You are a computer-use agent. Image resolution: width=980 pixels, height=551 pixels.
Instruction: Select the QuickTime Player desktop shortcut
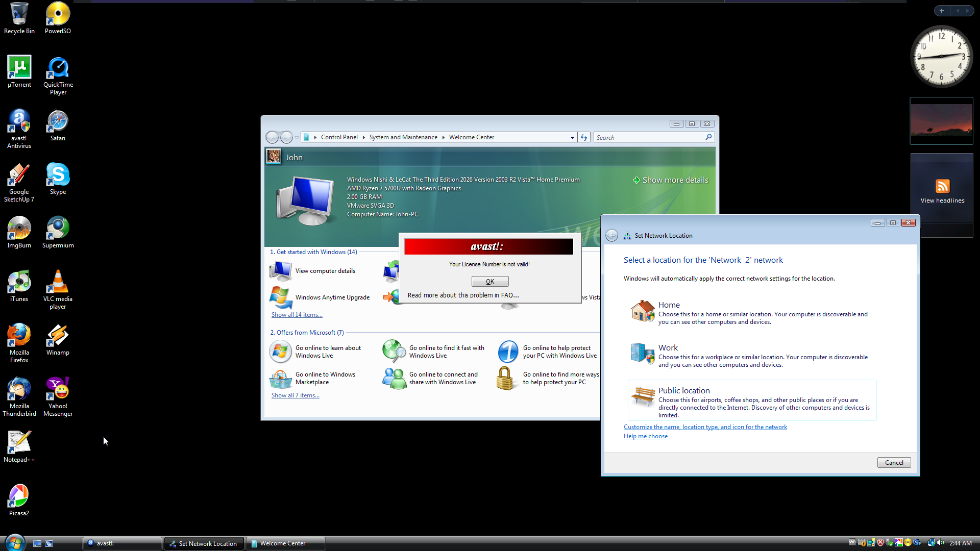tap(58, 76)
